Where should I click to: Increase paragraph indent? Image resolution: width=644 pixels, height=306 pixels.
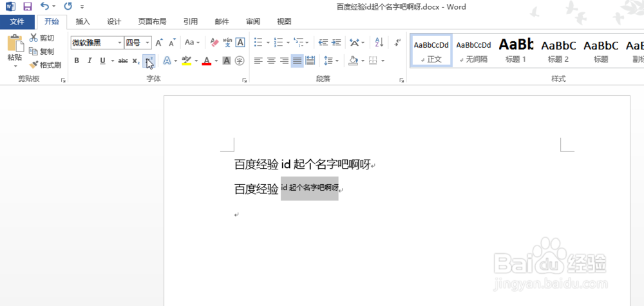(x=336, y=43)
